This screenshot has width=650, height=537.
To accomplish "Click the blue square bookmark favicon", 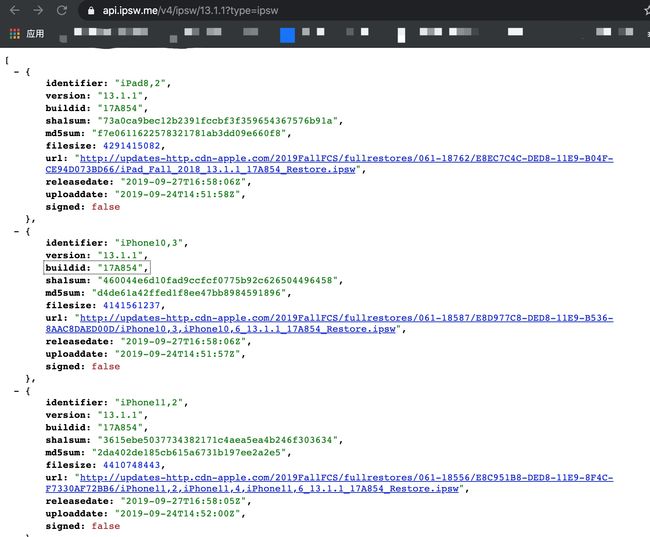I will point(287,35).
